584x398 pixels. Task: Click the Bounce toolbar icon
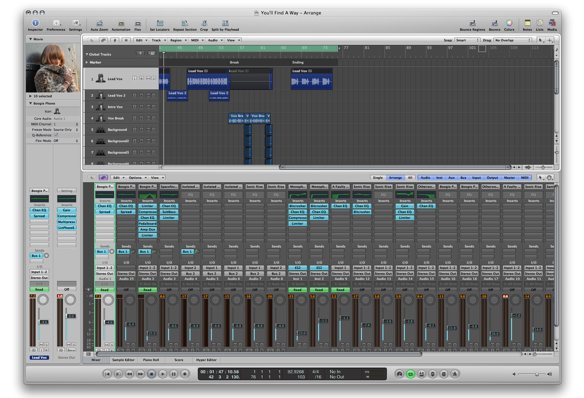[495, 25]
